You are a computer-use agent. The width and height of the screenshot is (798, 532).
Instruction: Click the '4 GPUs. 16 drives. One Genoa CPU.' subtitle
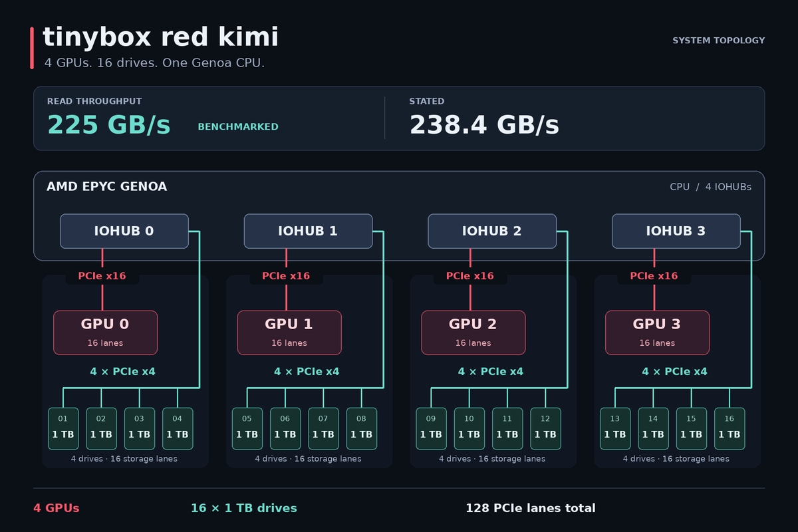coord(155,63)
